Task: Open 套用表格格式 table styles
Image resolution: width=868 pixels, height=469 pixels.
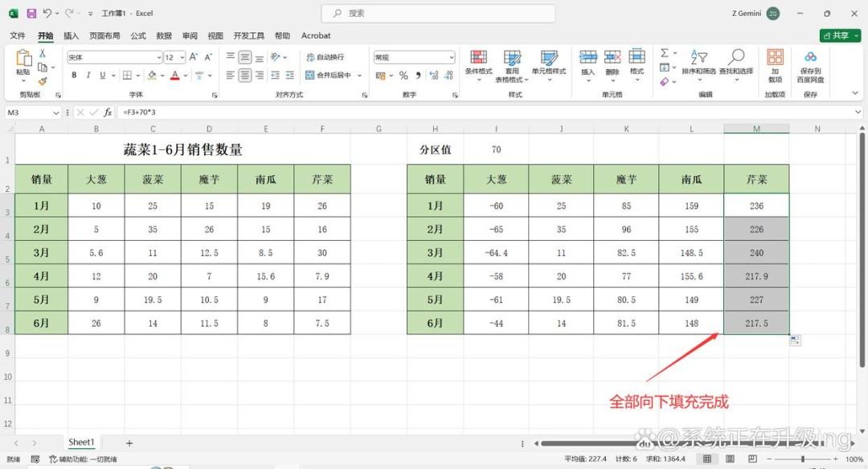Action: [512, 66]
